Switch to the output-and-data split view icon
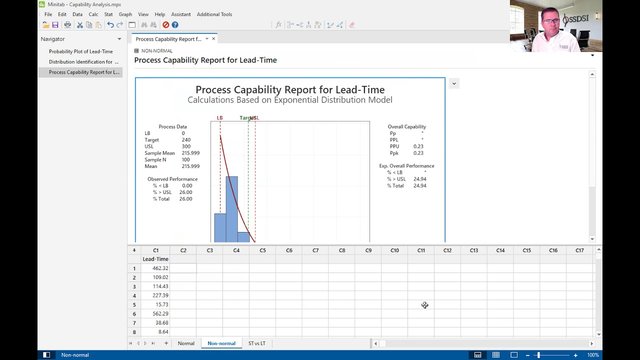Image resolution: width=640 pixels, height=360 pixels. tap(478, 355)
